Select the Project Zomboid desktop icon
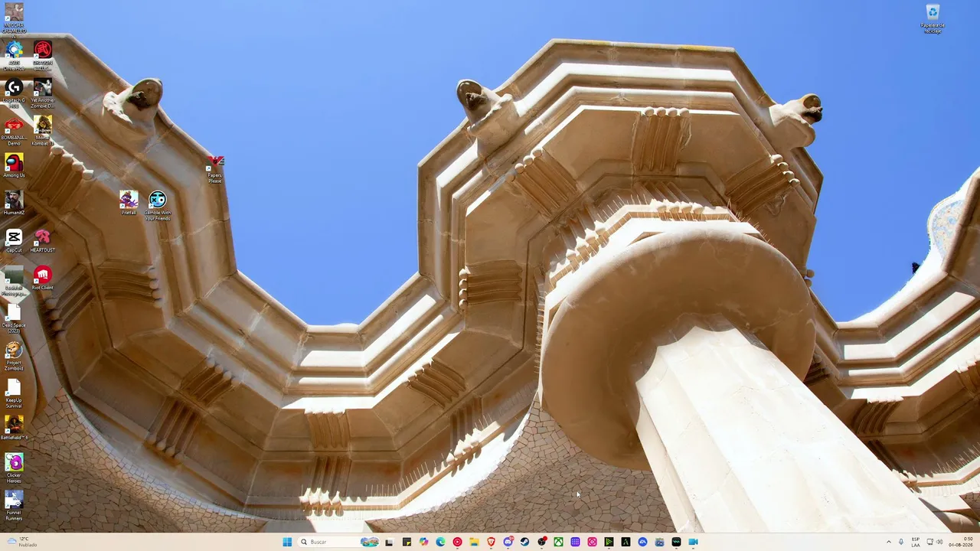 [x=14, y=357]
